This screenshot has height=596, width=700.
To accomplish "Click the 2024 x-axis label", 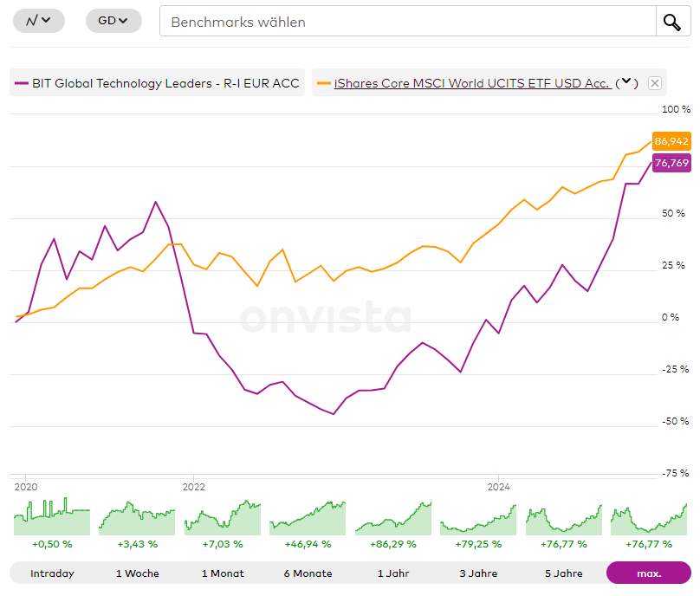I will 499,487.
